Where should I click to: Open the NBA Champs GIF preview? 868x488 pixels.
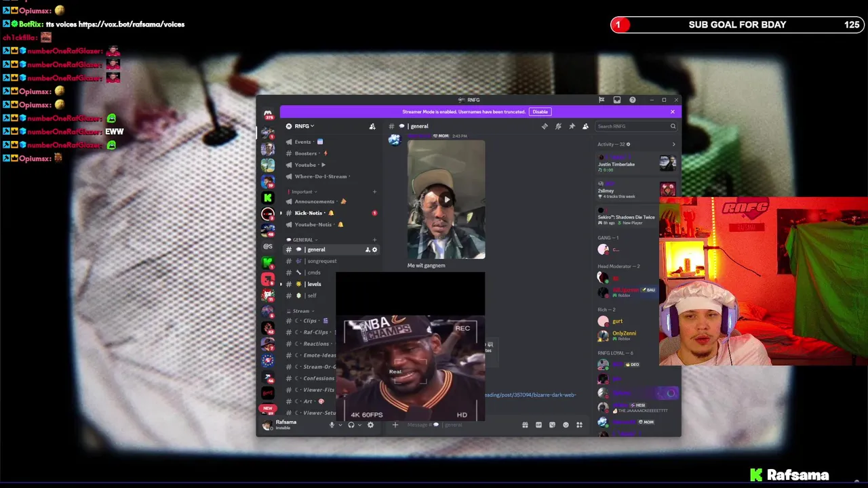click(x=410, y=369)
